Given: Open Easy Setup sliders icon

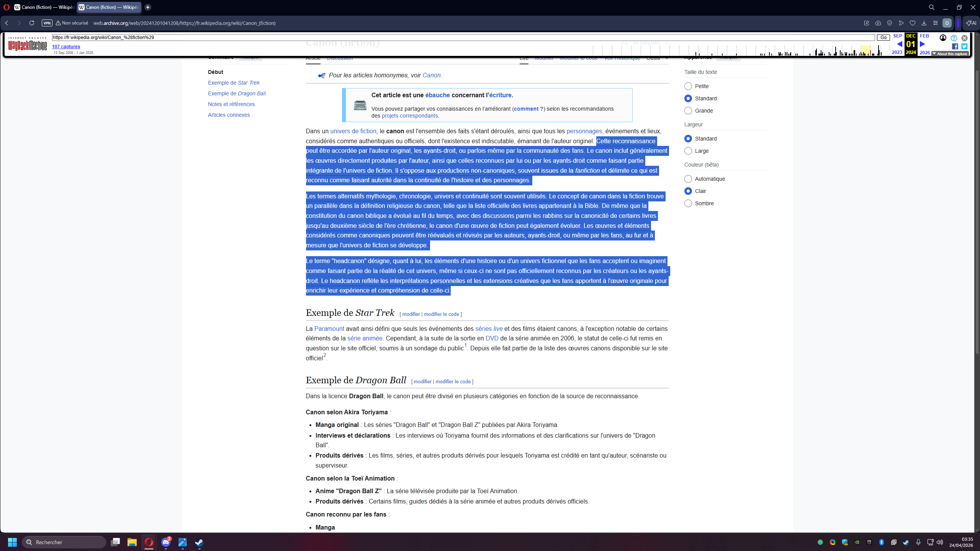Looking at the screenshot, I should click(x=936, y=23).
